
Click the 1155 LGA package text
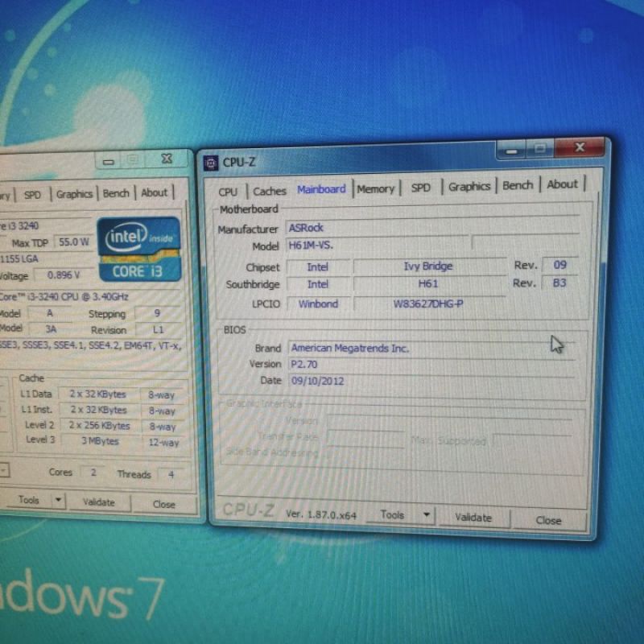click(x=19, y=258)
